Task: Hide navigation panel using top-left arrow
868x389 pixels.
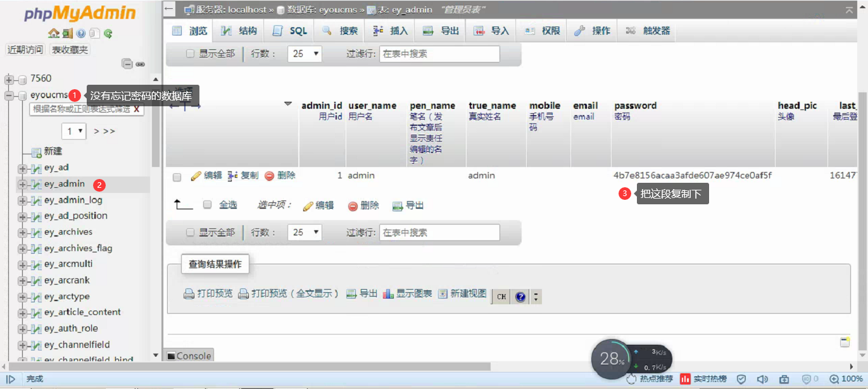Action: (x=169, y=9)
